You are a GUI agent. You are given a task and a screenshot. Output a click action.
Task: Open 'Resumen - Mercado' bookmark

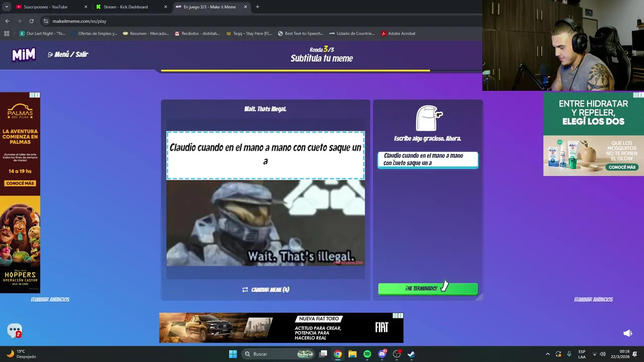tap(146, 34)
